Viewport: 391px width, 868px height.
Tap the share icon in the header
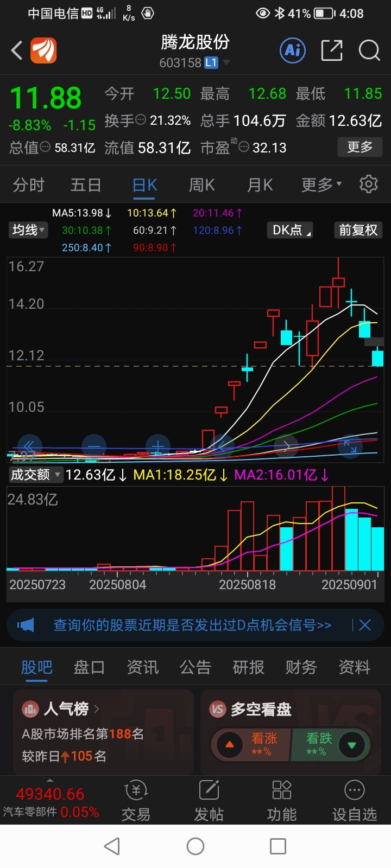[332, 50]
